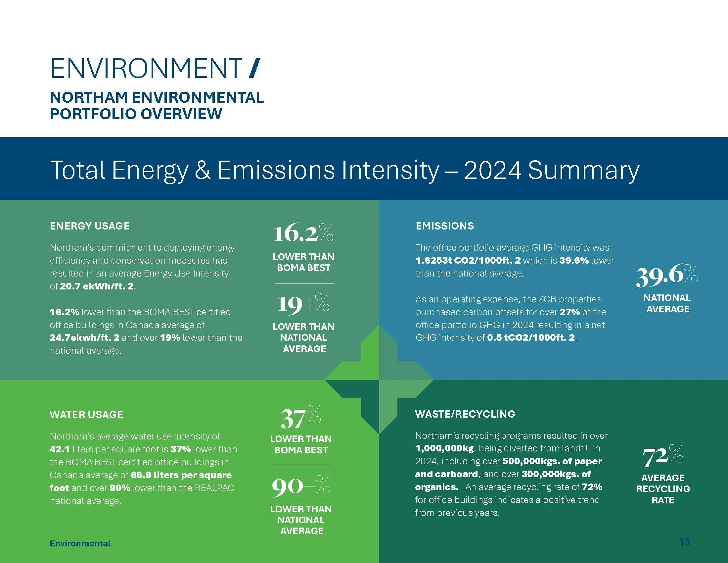
Task: Click the large 37% statistic
Action: click(x=301, y=417)
